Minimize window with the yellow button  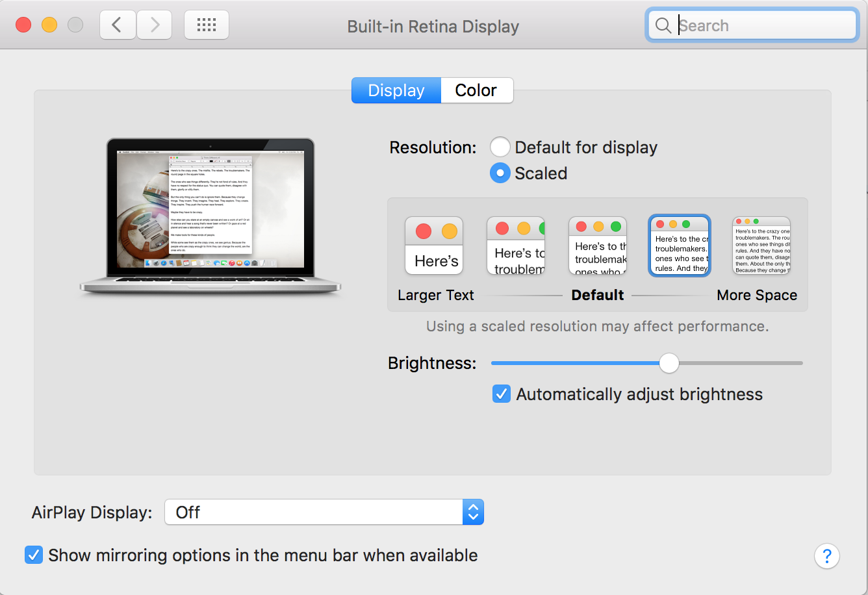tap(49, 25)
